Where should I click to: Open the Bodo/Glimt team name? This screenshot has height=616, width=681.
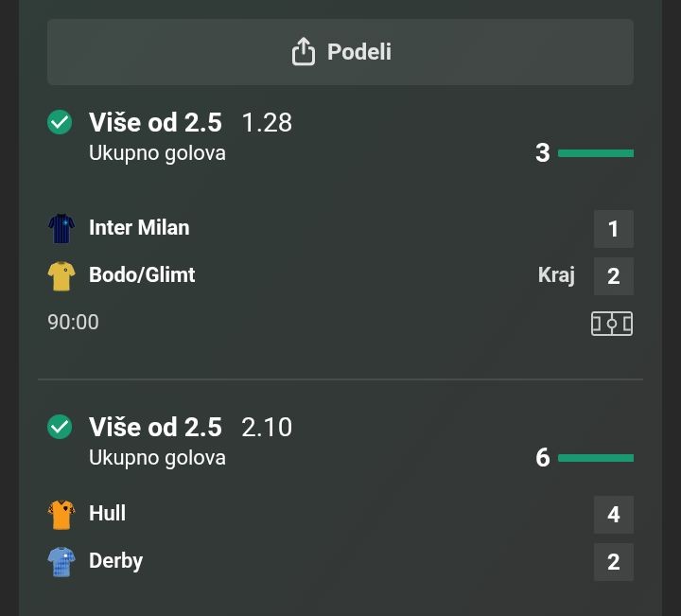click(142, 275)
